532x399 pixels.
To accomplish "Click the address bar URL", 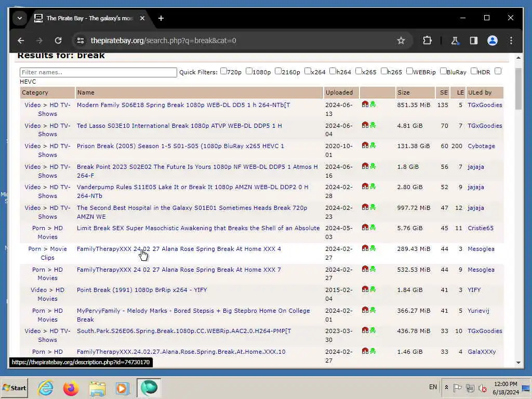I will pos(163,41).
